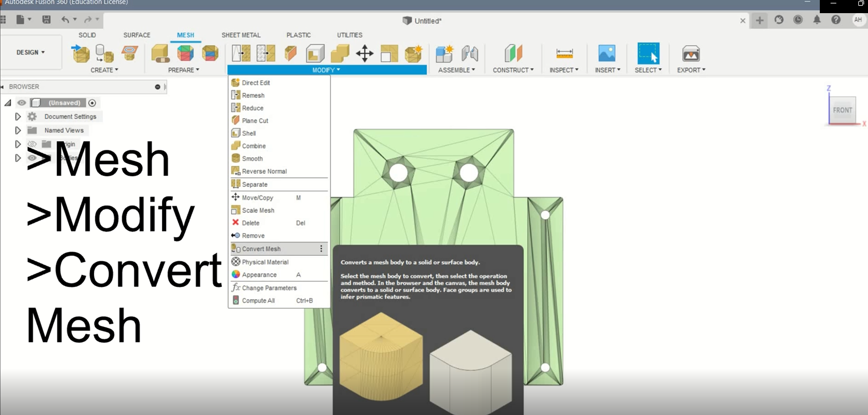Click the FRONT face of the ViewCube
This screenshot has height=415, width=868.
842,110
